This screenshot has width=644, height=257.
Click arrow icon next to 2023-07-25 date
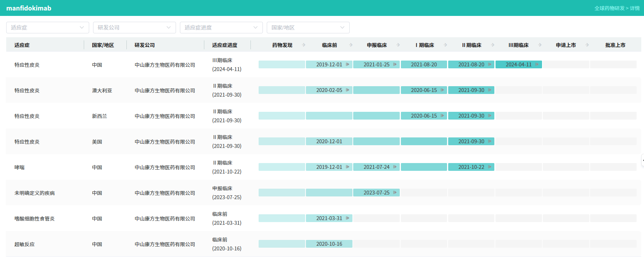tap(395, 193)
